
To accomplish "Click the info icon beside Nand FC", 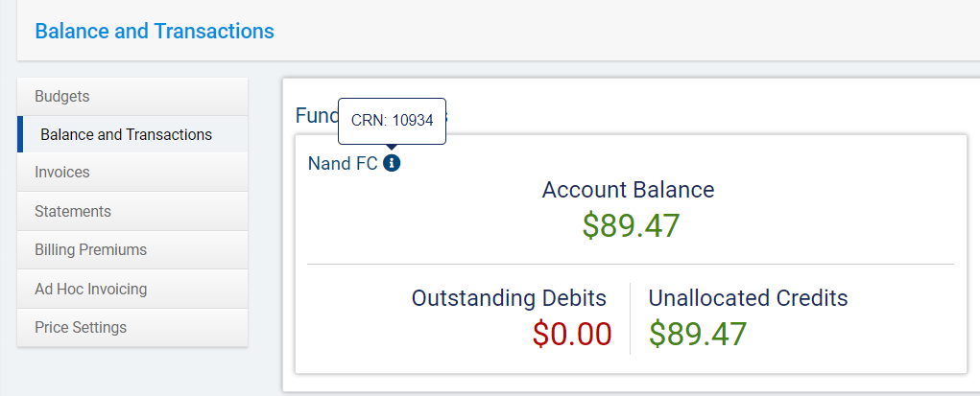I will tap(392, 163).
